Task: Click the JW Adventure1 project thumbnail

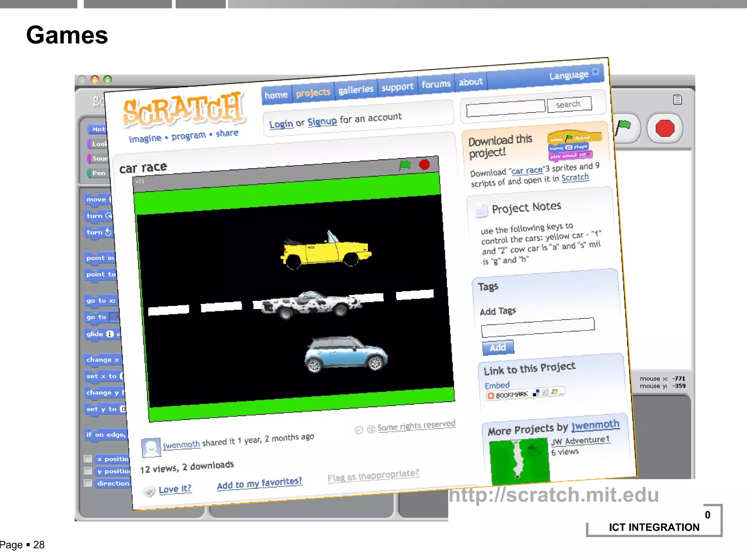Action: pyautogui.click(x=519, y=462)
